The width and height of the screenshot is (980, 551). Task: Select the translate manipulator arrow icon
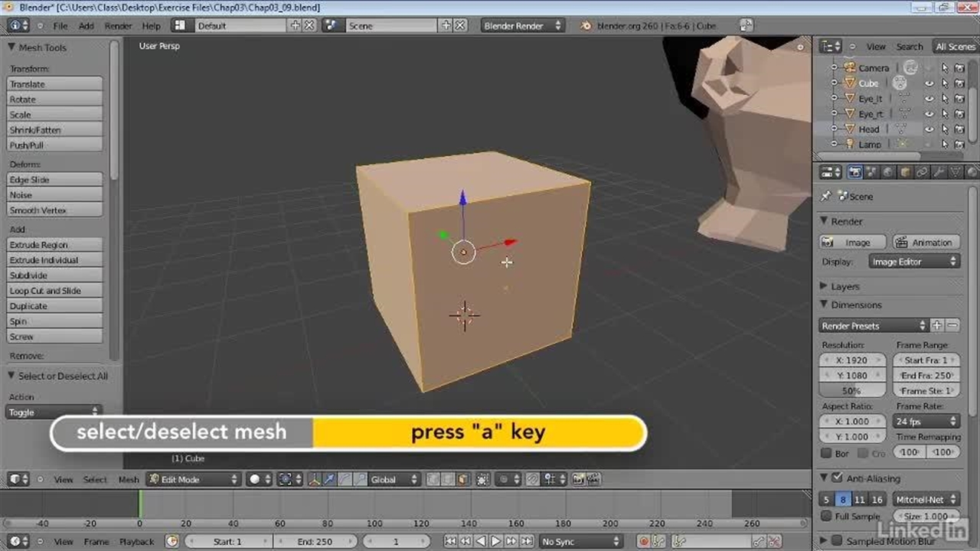(x=329, y=480)
